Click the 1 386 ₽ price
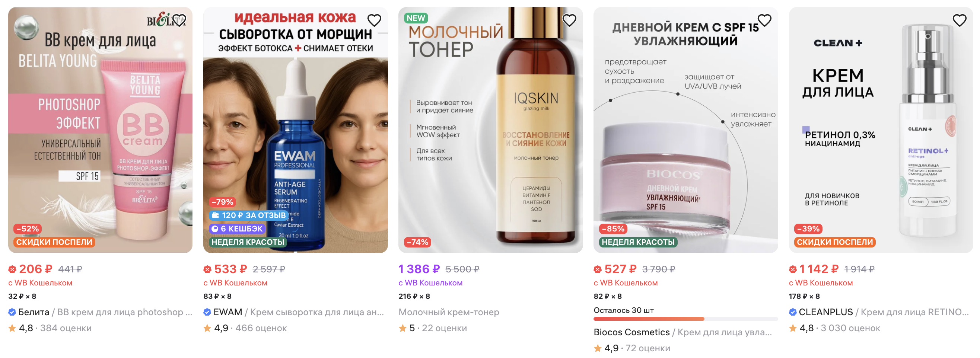 [x=419, y=269]
